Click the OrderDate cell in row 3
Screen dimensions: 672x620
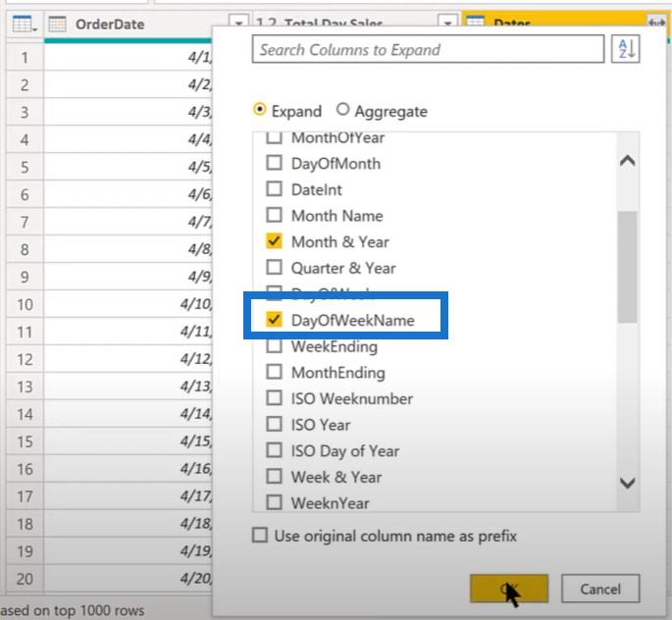coord(129,112)
